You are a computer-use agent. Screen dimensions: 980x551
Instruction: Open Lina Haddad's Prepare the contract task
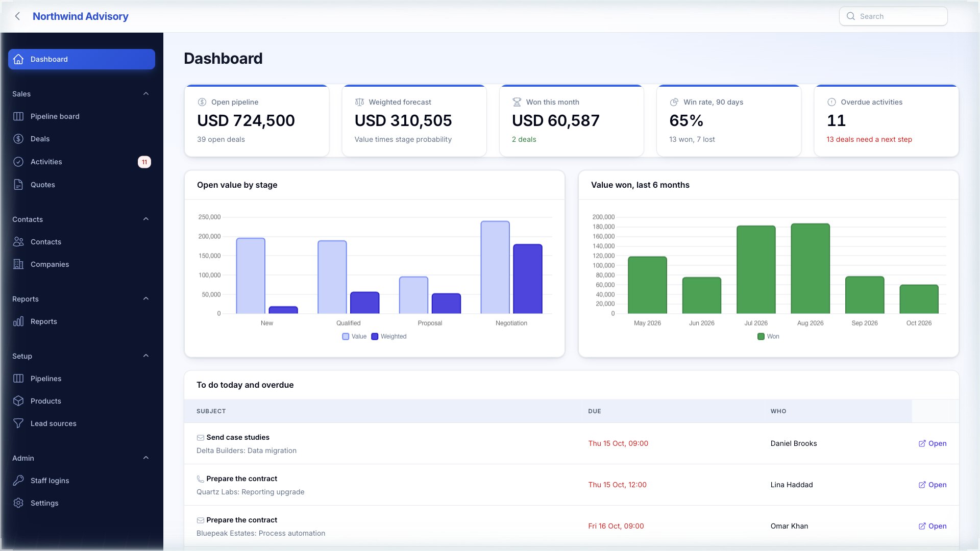pos(932,485)
